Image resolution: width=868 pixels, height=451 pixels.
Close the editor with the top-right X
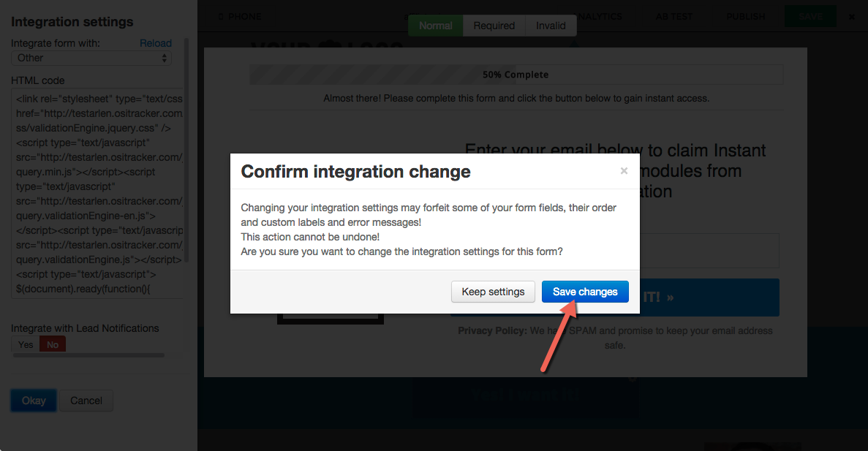[852, 17]
